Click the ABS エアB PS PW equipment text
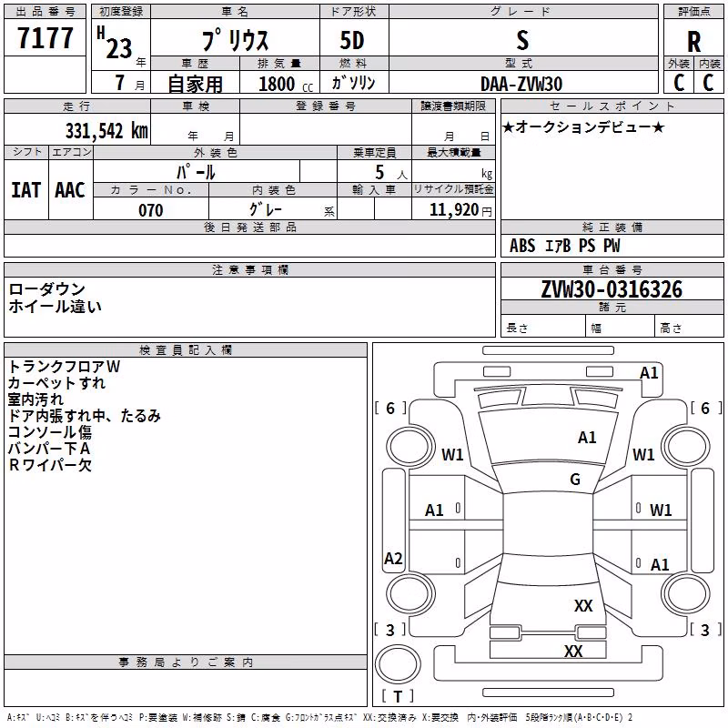The image size is (728, 728). click(x=564, y=246)
